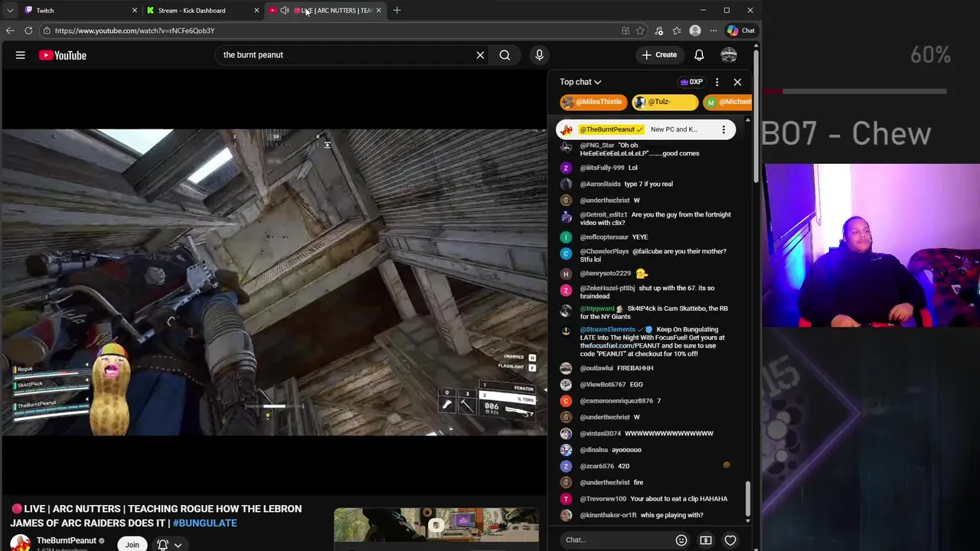Open the video thumbnail below the player
The image size is (980, 551).
coord(436,529)
